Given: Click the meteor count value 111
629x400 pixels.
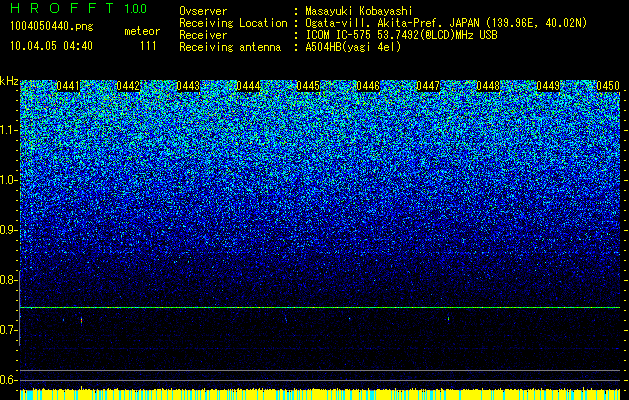Looking at the screenshot, I should click(x=148, y=46).
